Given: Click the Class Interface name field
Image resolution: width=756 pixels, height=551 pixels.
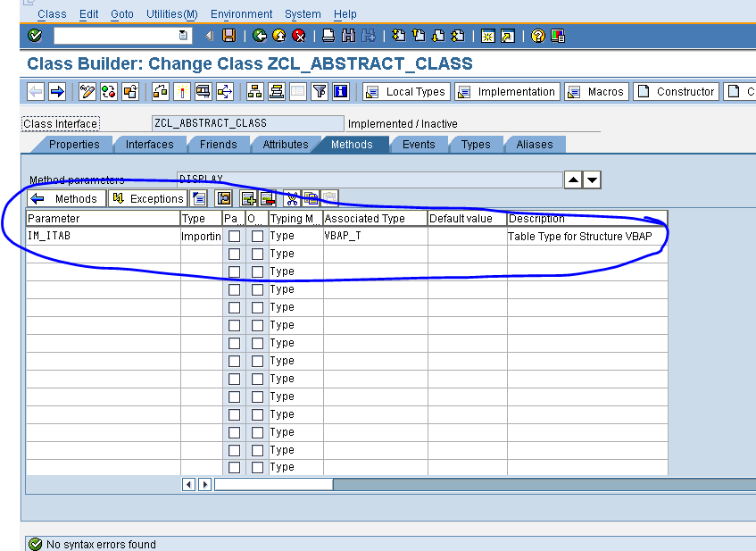Looking at the screenshot, I should [248, 123].
